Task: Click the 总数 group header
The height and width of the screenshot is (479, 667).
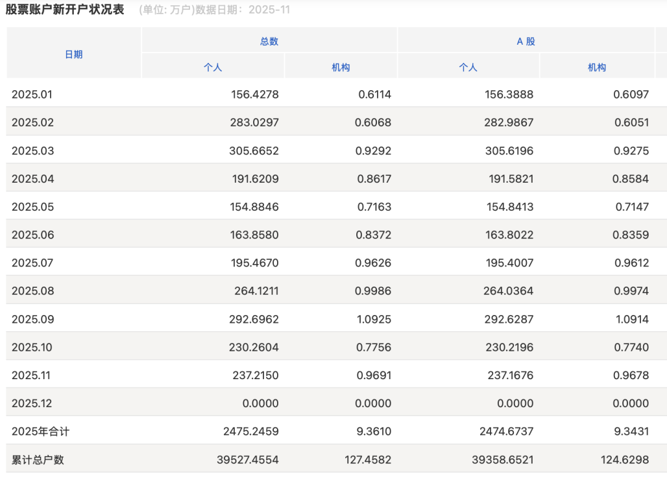Action: tap(269, 41)
